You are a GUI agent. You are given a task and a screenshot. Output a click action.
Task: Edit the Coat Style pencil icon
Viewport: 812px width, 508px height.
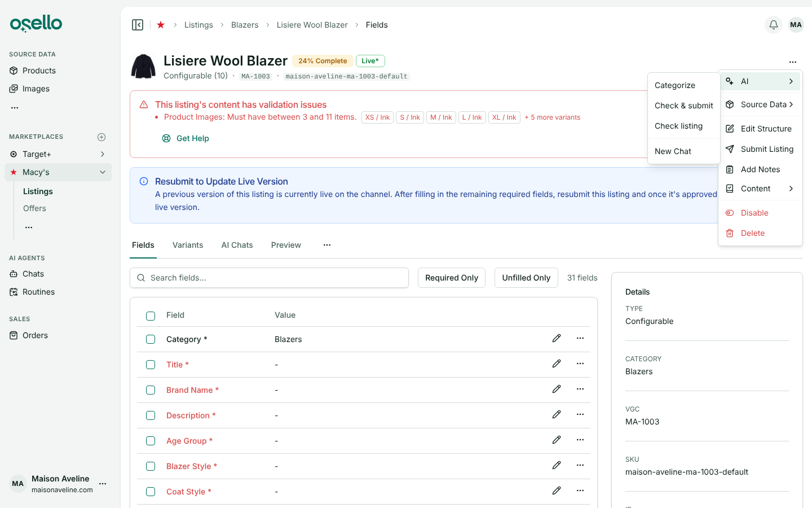tap(557, 491)
